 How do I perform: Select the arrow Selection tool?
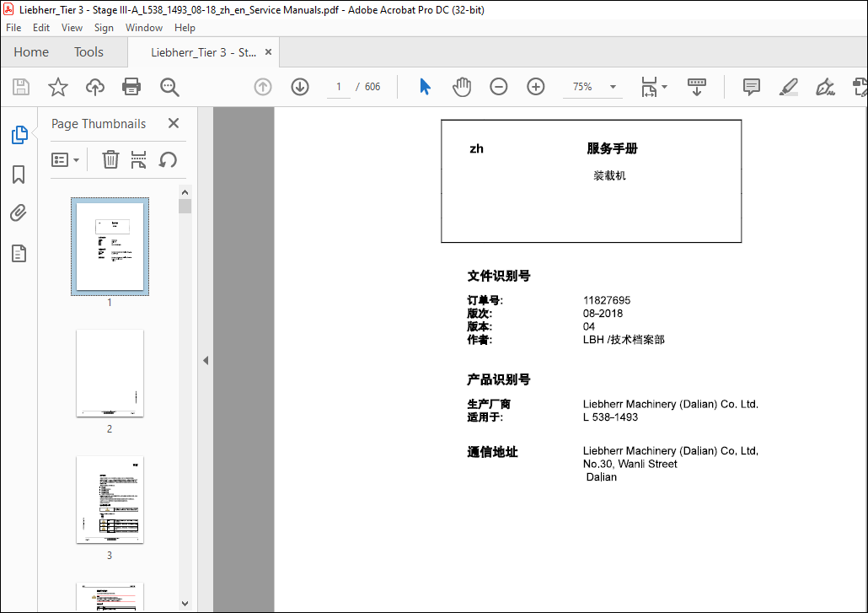pyautogui.click(x=425, y=87)
